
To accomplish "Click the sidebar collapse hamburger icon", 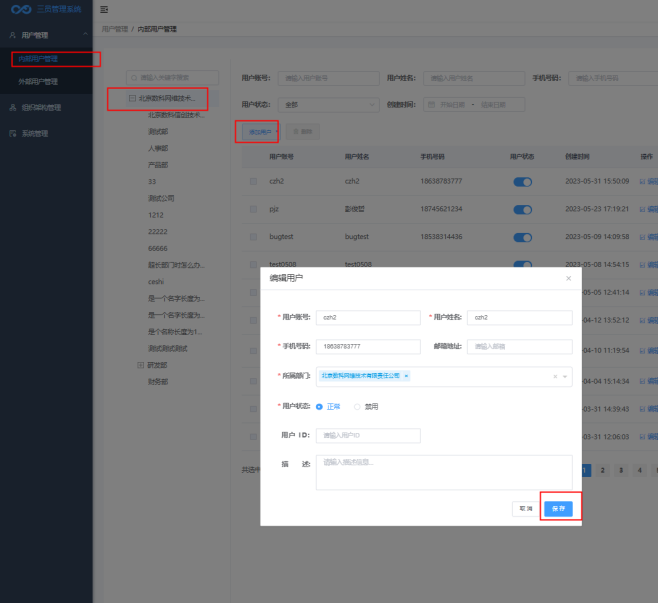I will tap(104, 9).
